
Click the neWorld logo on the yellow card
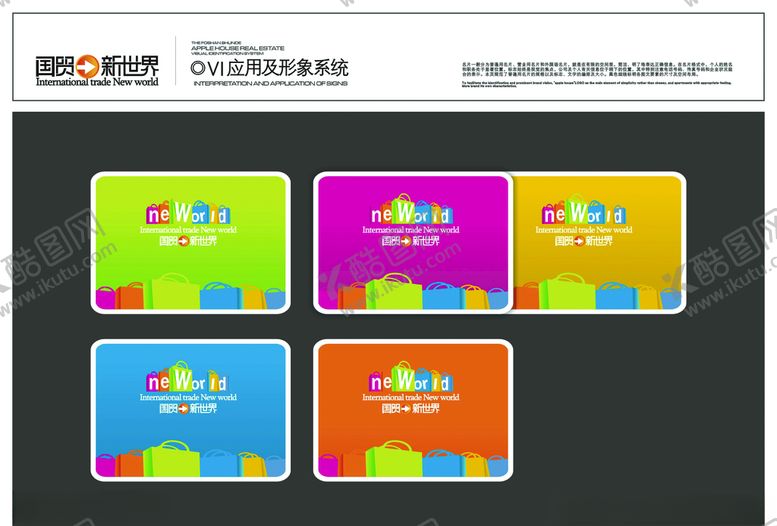[585, 212]
